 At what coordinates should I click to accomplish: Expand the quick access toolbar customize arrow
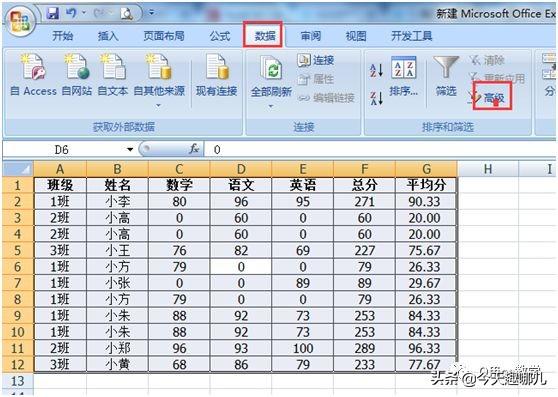click(152, 13)
